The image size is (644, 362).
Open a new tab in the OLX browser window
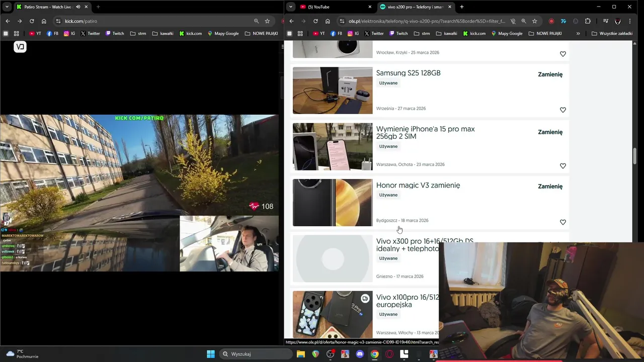coord(462,7)
